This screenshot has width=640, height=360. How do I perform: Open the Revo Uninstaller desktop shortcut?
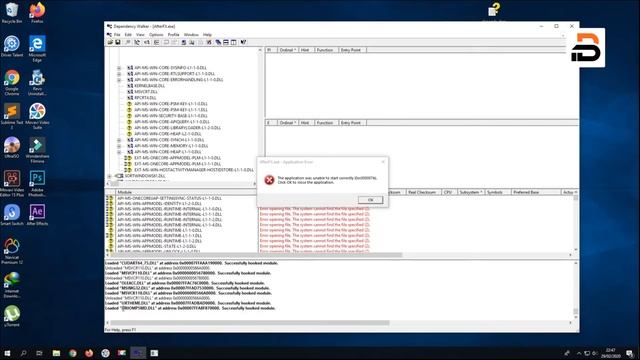[x=37, y=83]
